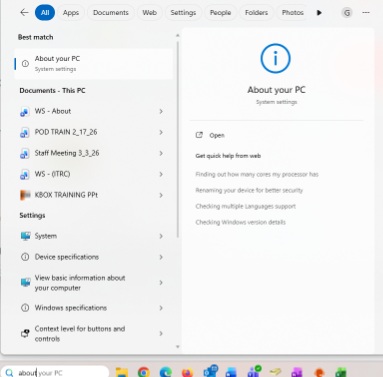Expand Staff Meeting 3_3_26 chevron
383x377 pixels.
pyautogui.click(x=161, y=153)
